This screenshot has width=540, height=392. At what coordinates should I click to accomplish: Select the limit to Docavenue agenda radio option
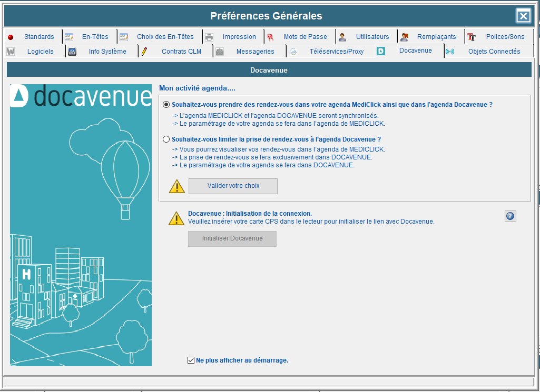pyautogui.click(x=166, y=139)
